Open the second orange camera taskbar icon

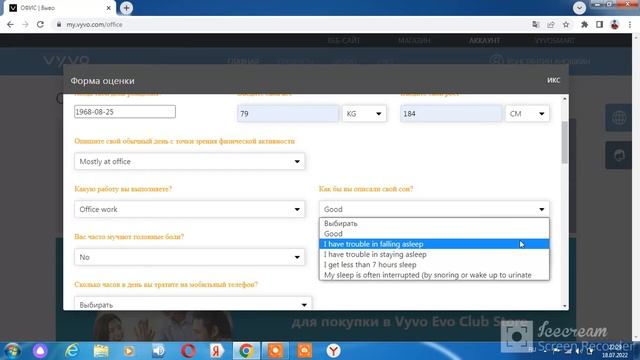304,351
